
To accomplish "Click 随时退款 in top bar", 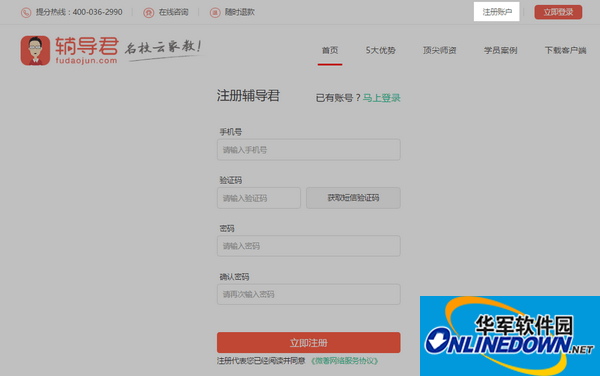I will pyautogui.click(x=240, y=12).
